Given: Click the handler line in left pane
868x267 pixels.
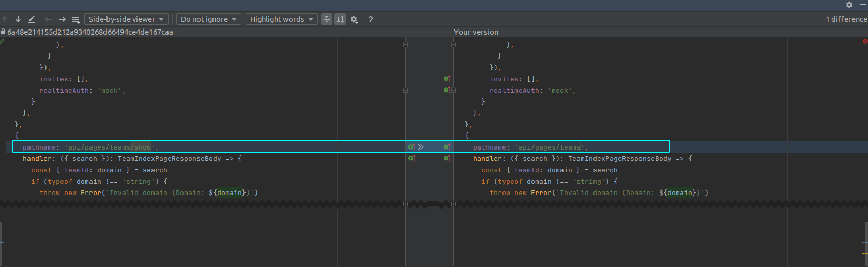Looking at the screenshot, I should pos(132,158).
